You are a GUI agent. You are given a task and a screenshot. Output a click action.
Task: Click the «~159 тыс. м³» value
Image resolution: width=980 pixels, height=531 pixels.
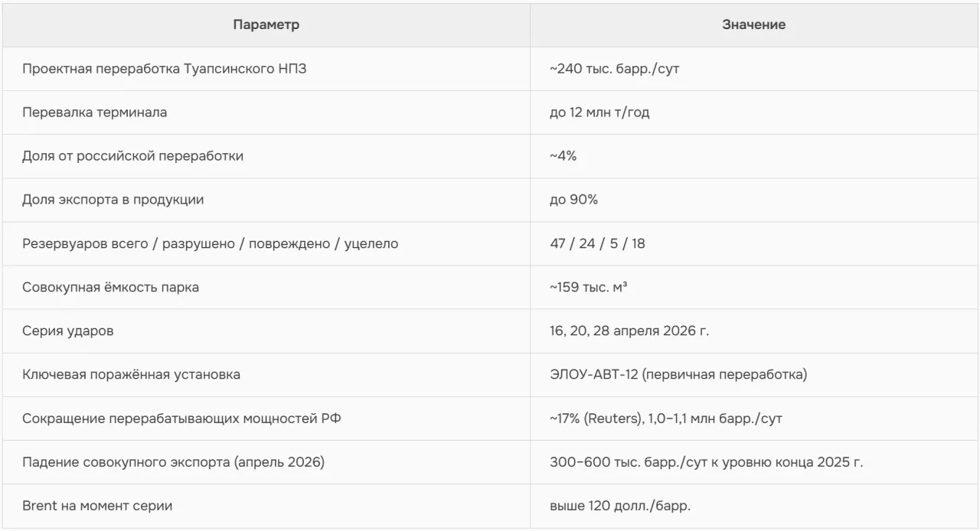(589, 288)
